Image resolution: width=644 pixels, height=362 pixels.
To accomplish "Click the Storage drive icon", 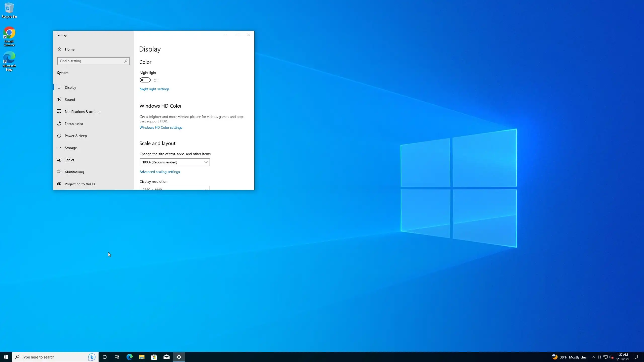I will [59, 148].
